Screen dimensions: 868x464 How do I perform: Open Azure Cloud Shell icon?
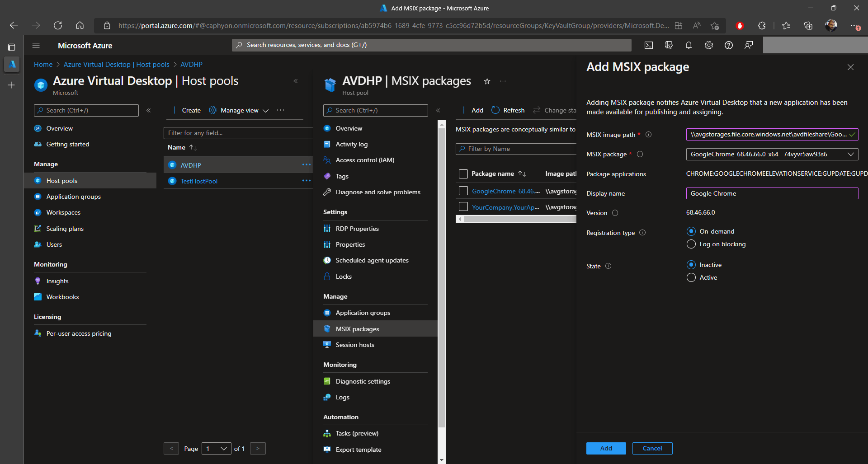(649, 45)
